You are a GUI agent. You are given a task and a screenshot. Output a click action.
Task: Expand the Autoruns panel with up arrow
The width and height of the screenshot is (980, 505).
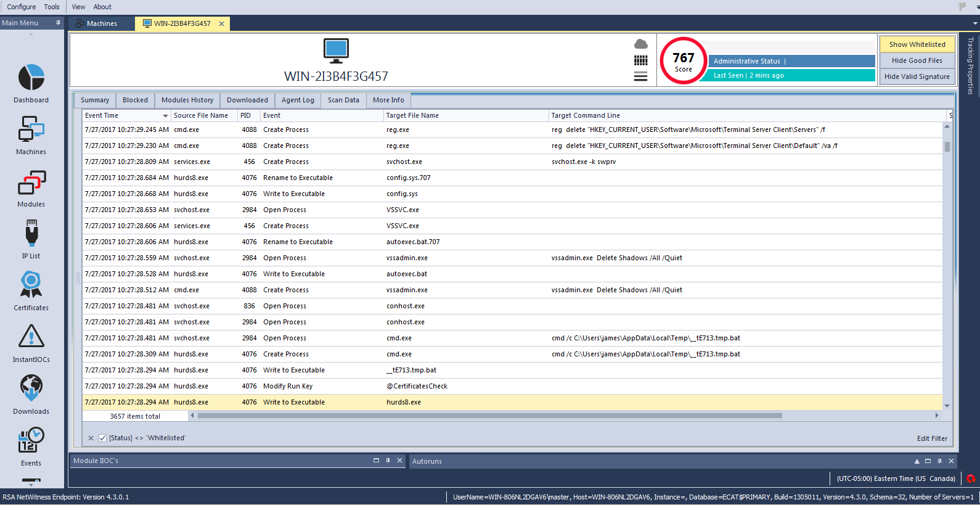point(917,461)
